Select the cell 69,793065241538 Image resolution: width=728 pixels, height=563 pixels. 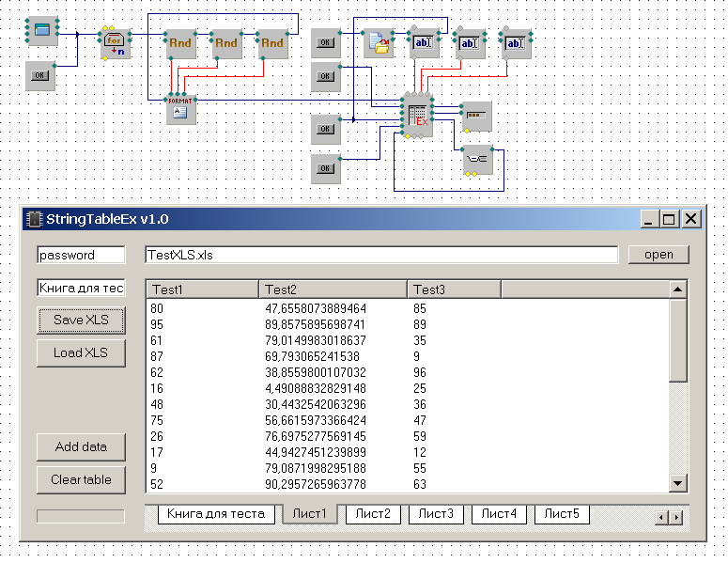(313, 356)
